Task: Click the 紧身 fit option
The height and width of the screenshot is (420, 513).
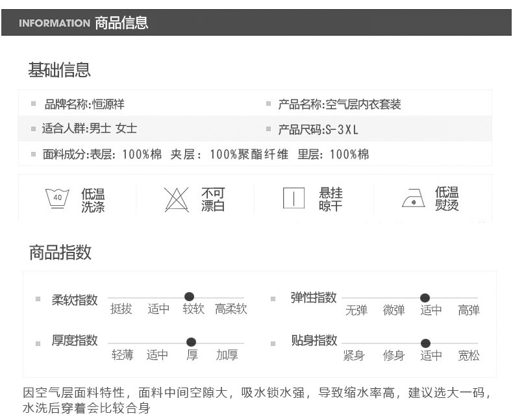Action: coord(354,355)
